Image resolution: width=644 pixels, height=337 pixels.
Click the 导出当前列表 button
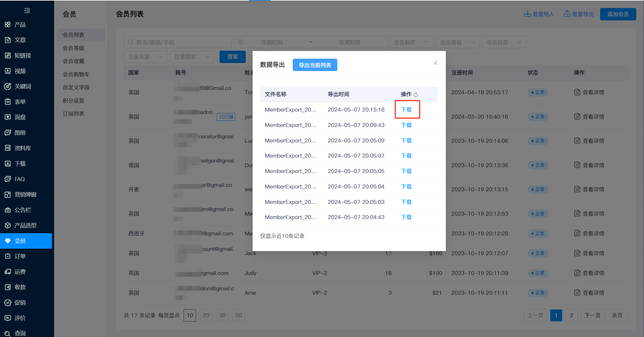click(x=315, y=65)
